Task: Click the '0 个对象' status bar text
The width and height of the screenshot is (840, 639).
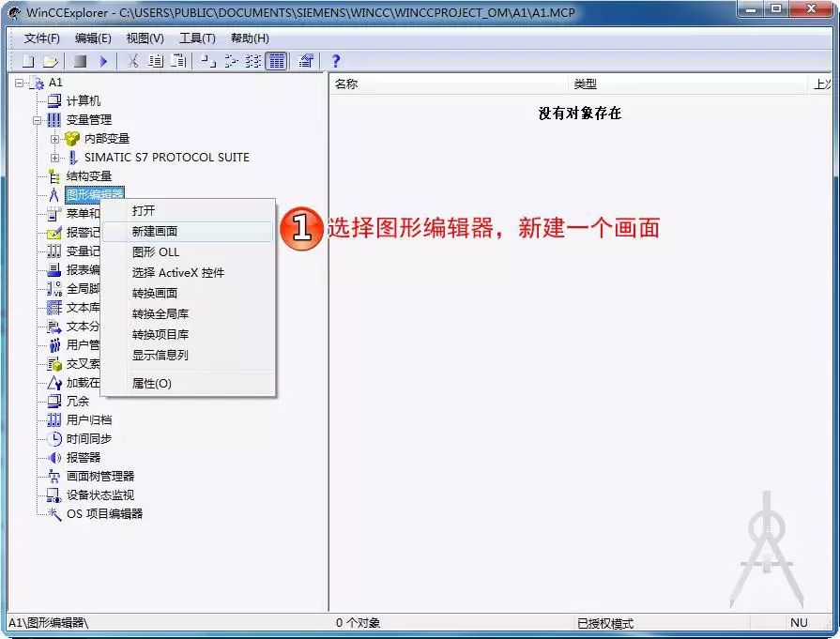Action: (358, 623)
